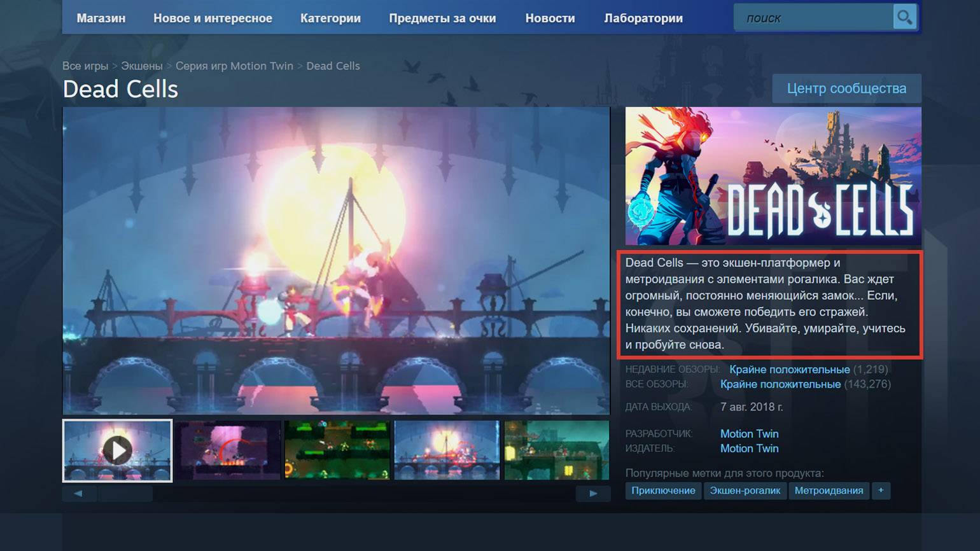Viewport: 980px width, 551px height.
Task: Click Dead Cells breadcrumb link
Action: (333, 66)
